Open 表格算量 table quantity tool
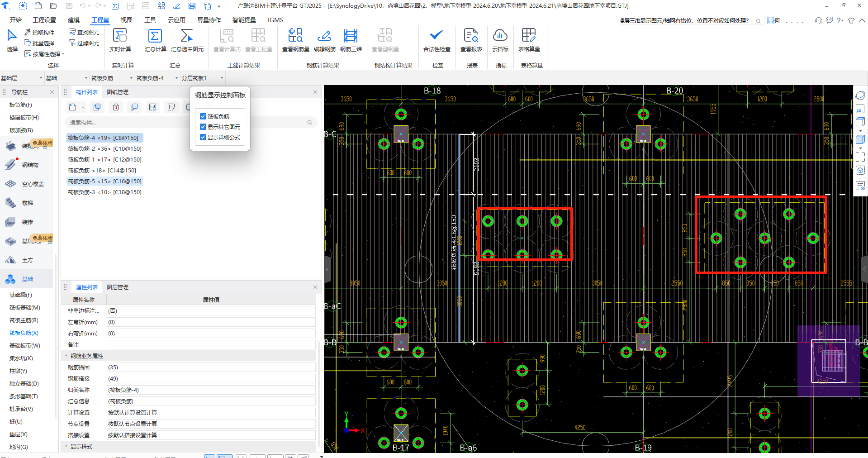This screenshot has height=458, width=868. click(x=529, y=40)
